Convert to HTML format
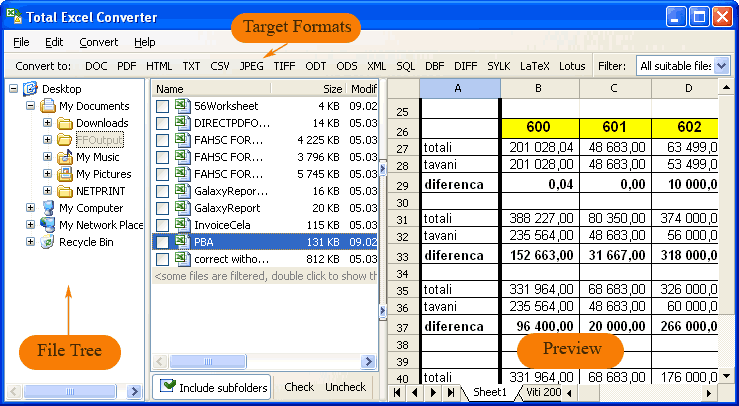This screenshot has height=406, width=739. pos(159,66)
